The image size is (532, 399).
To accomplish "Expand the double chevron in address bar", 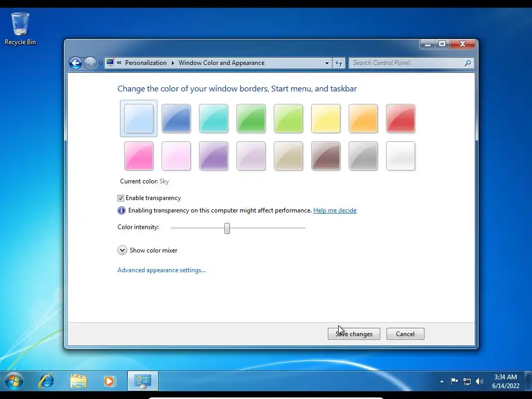I will 119,63.
